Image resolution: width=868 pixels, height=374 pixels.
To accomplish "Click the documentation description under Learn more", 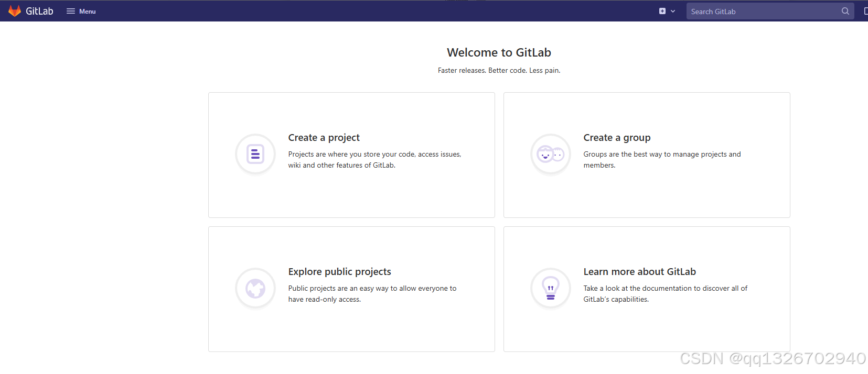I will pos(665,294).
